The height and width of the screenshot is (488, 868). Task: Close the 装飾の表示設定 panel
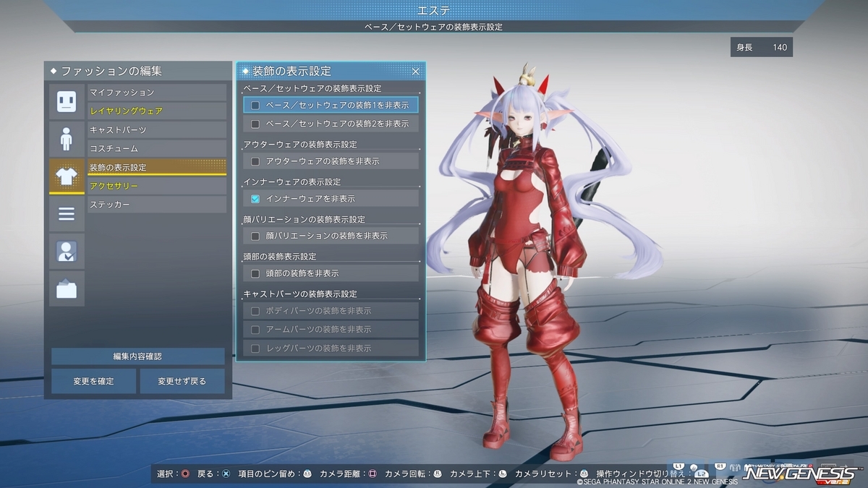pos(416,71)
